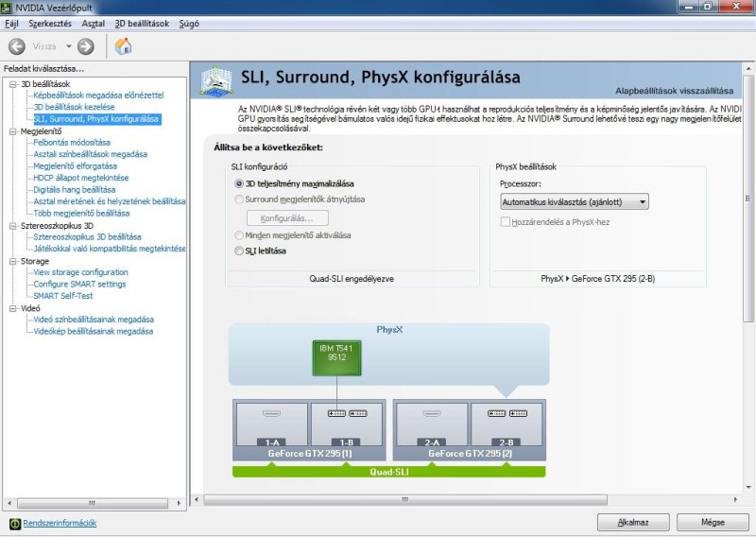Open the Fájl menu
The image size is (756, 537).
coord(11,23)
